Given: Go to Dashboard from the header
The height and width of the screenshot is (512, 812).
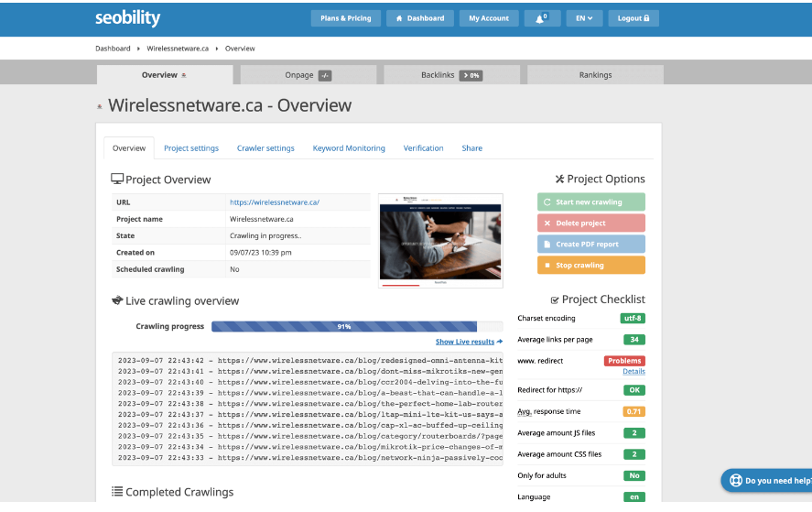Looking at the screenshot, I should click(x=420, y=18).
